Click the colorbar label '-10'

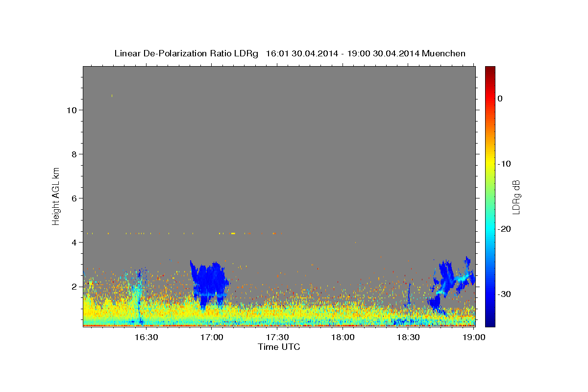[505, 164]
